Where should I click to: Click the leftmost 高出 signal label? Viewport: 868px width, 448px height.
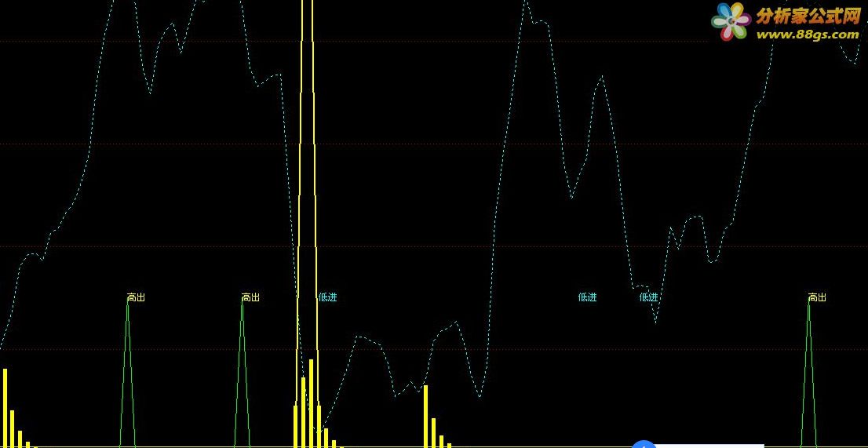click(x=136, y=297)
